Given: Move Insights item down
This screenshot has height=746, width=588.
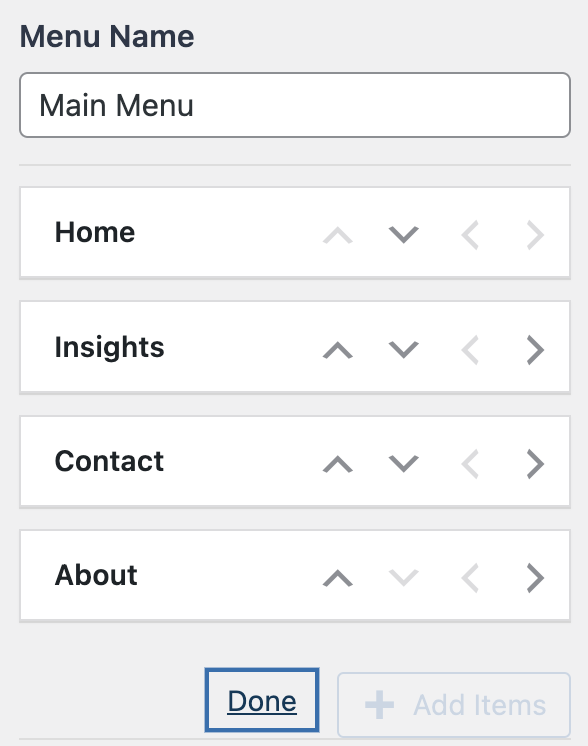Looking at the screenshot, I should (403, 350).
